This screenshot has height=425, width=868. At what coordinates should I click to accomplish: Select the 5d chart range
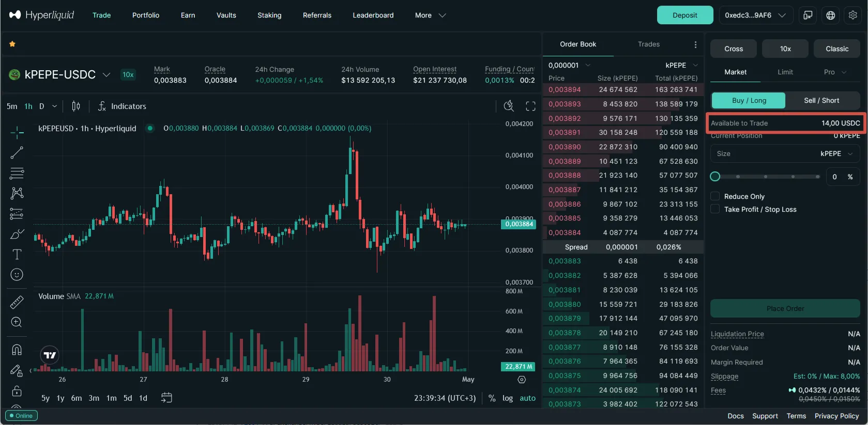pyautogui.click(x=128, y=398)
